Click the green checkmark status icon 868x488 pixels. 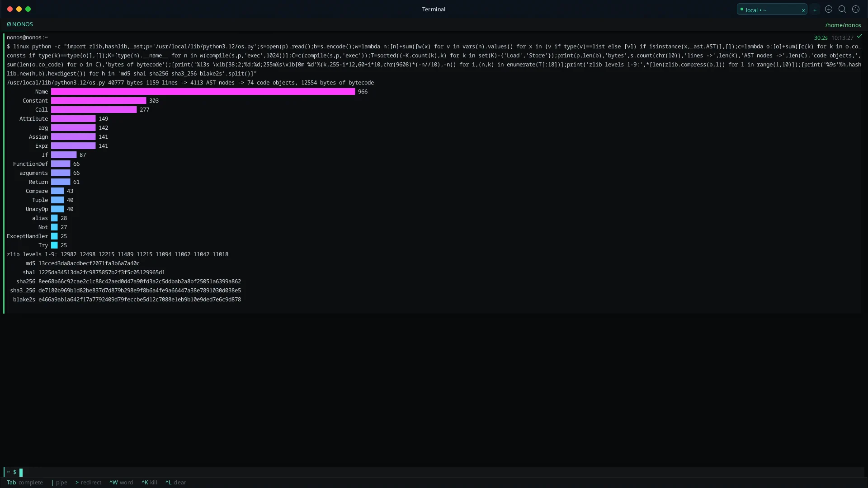point(859,36)
